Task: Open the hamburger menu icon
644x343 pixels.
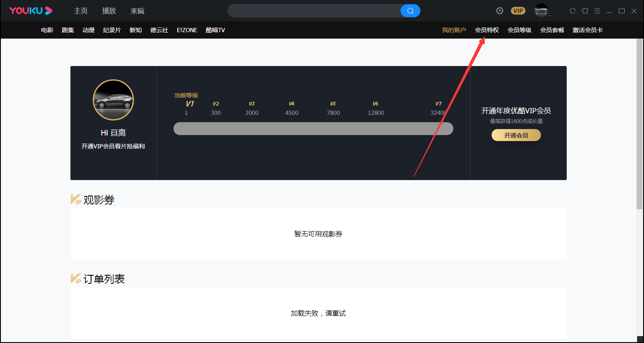Action: click(x=597, y=11)
